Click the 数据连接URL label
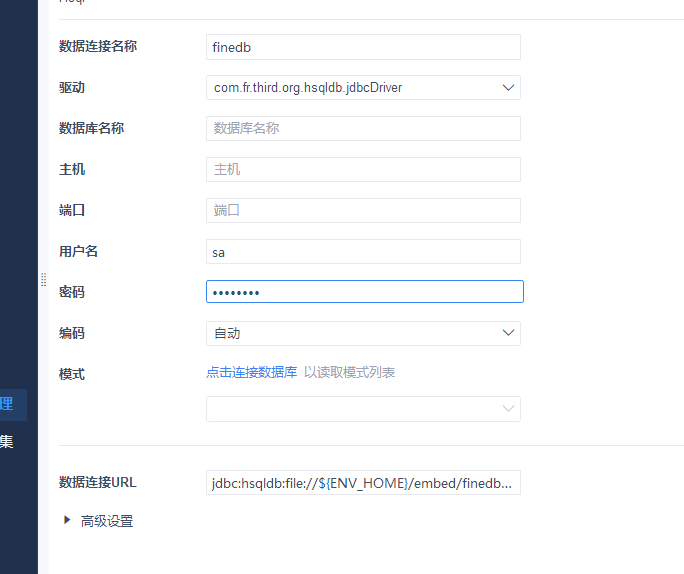 98,482
